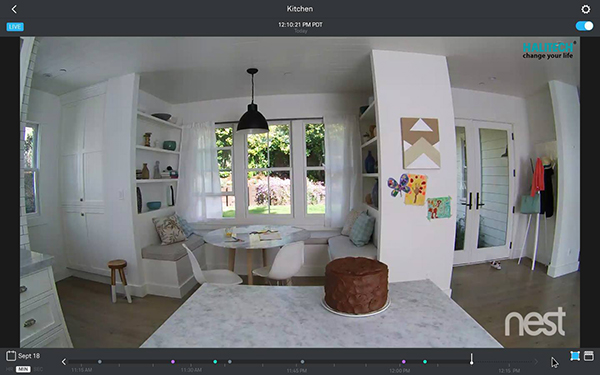The image size is (600, 375).
Task: Jump to gray event dot near 11:45 PM label
Action: (x=302, y=362)
